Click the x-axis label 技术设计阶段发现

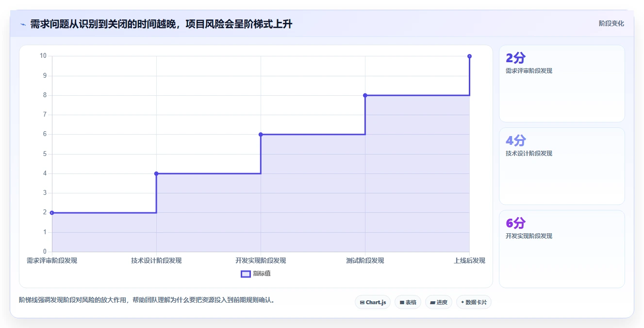(x=156, y=260)
